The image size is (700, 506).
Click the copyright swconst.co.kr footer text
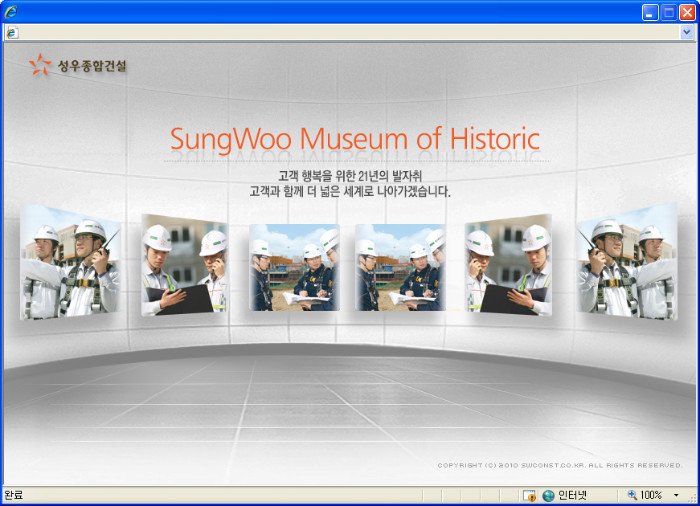click(x=560, y=465)
